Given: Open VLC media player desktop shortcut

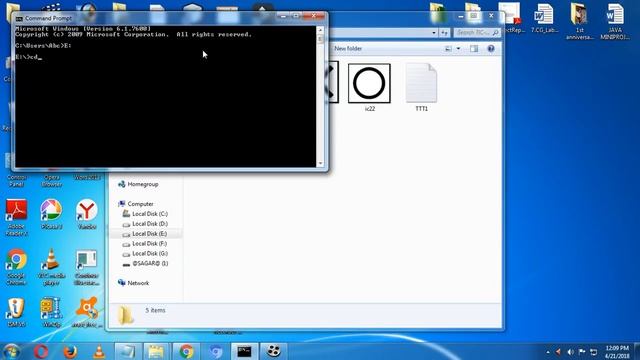Looking at the screenshot, I should coord(51,267).
